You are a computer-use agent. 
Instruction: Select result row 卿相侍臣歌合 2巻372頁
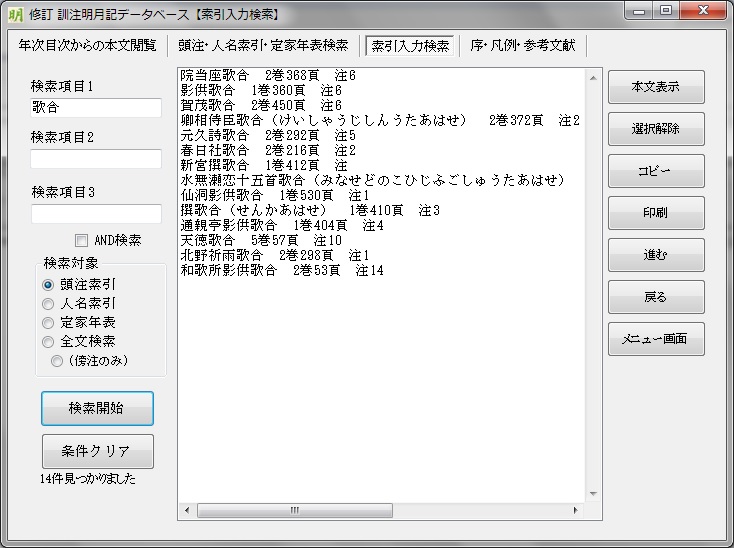click(x=380, y=120)
